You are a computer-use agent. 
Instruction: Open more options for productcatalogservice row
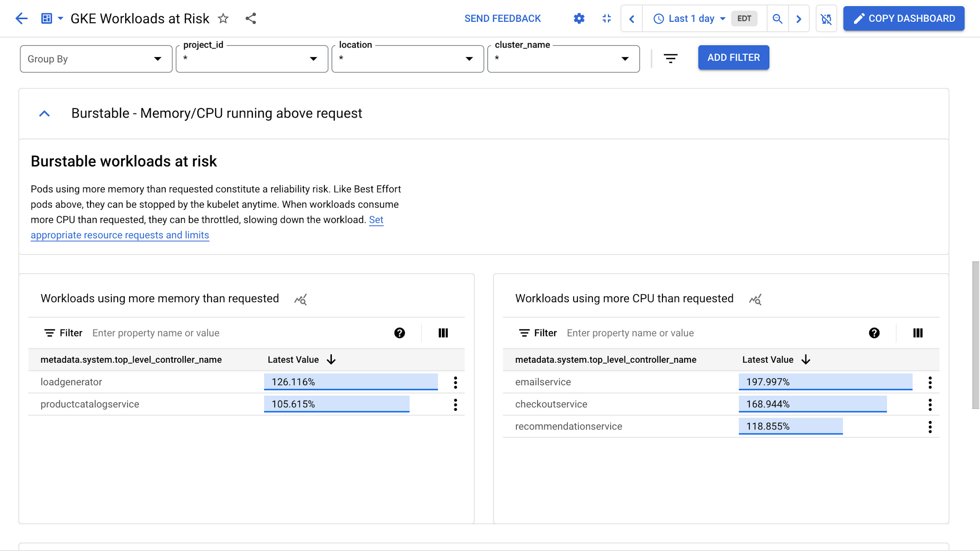pyautogui.click(x=455, y=405)
